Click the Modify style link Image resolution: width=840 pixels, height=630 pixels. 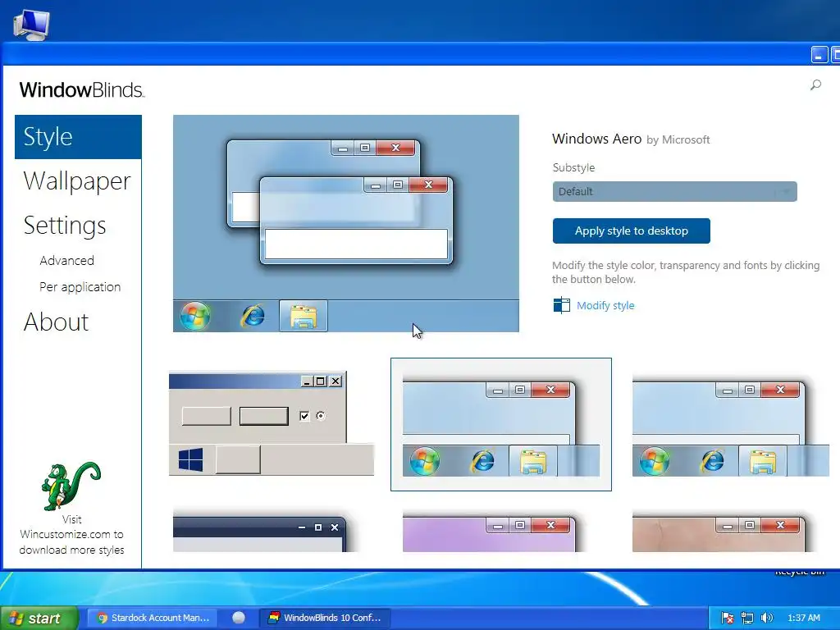(x=605, y=305)
